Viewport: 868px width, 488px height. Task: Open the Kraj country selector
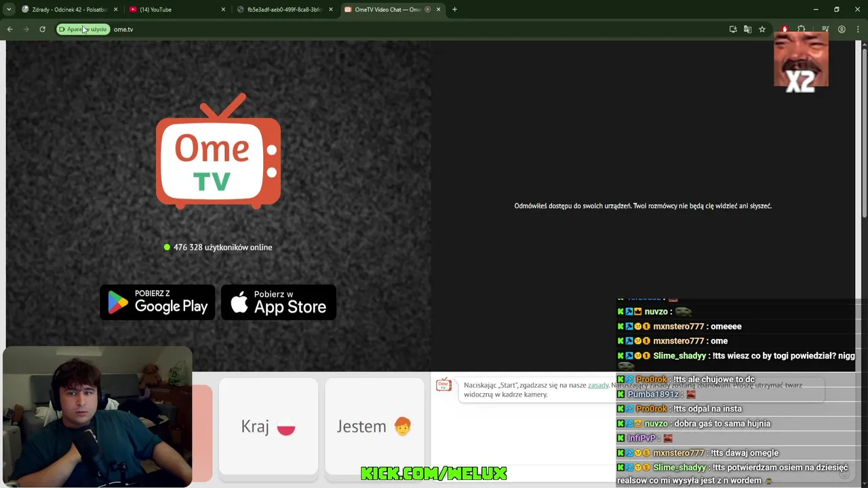(x=269, y=426)
